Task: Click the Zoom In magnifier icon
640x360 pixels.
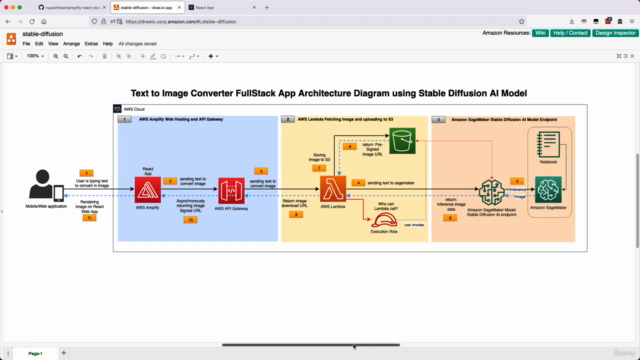Action: [x=56, y=56]
